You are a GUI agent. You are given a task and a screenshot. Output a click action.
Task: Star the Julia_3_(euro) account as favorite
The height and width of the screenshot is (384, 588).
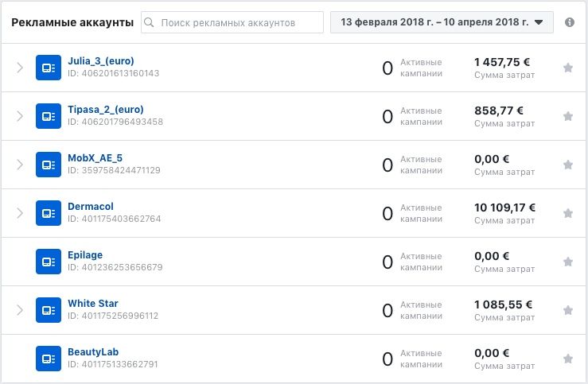568,68
